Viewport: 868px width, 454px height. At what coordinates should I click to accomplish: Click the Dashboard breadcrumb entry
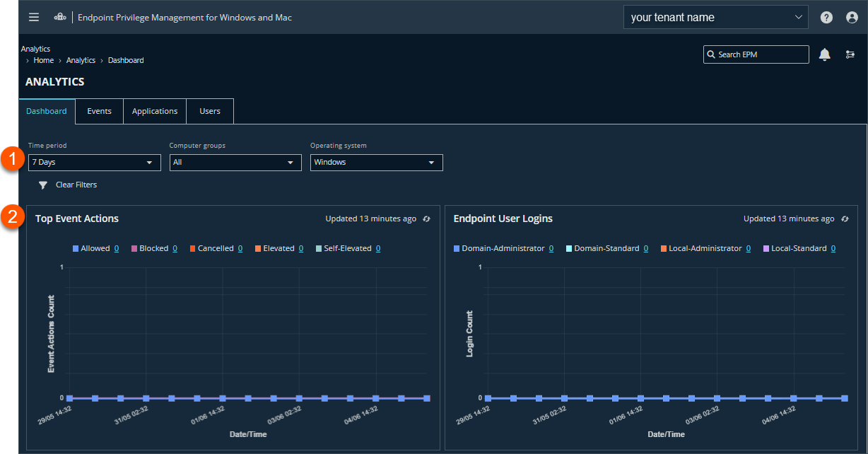(x=126, y=60)
